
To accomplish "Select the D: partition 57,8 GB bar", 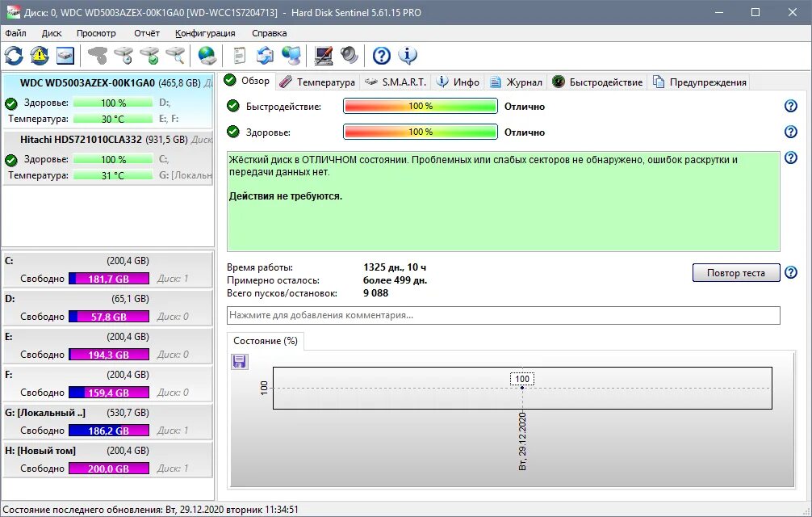I will point(109,316).
